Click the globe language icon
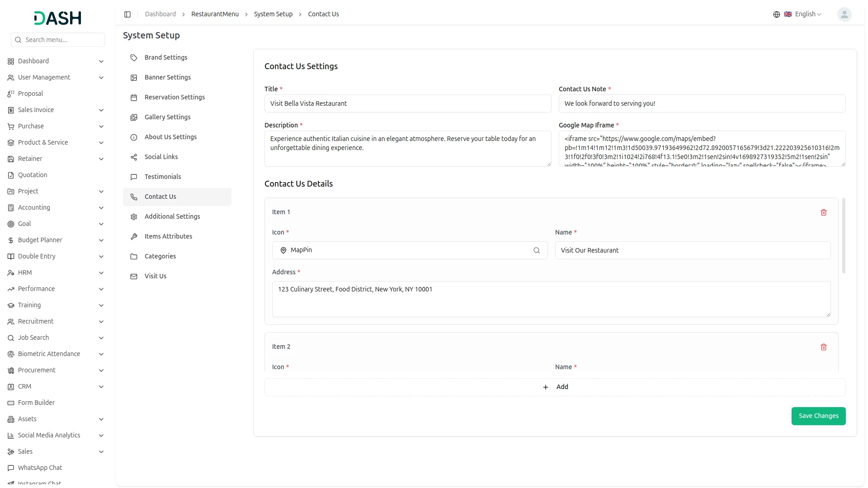 [776, 14]
